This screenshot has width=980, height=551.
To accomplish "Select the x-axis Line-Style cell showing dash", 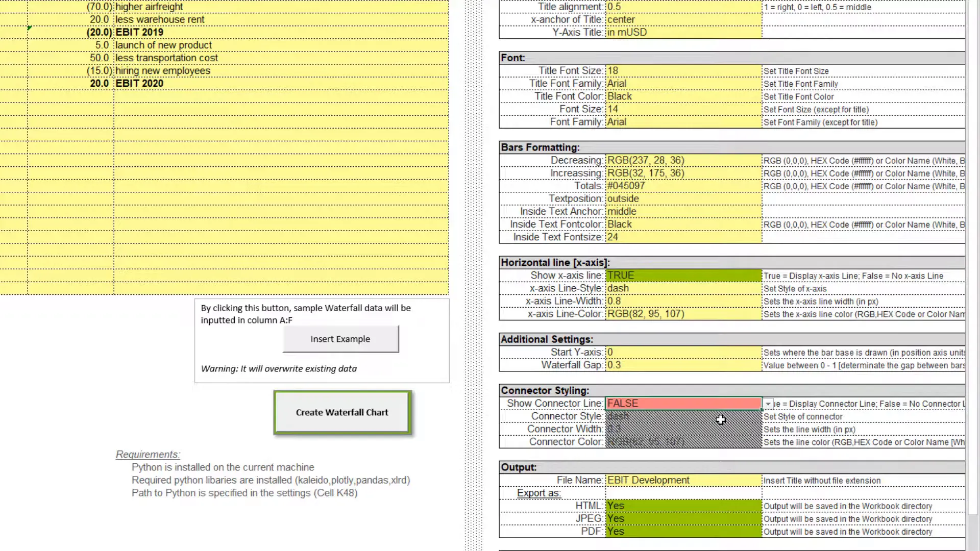I will (x=682, y=288).
